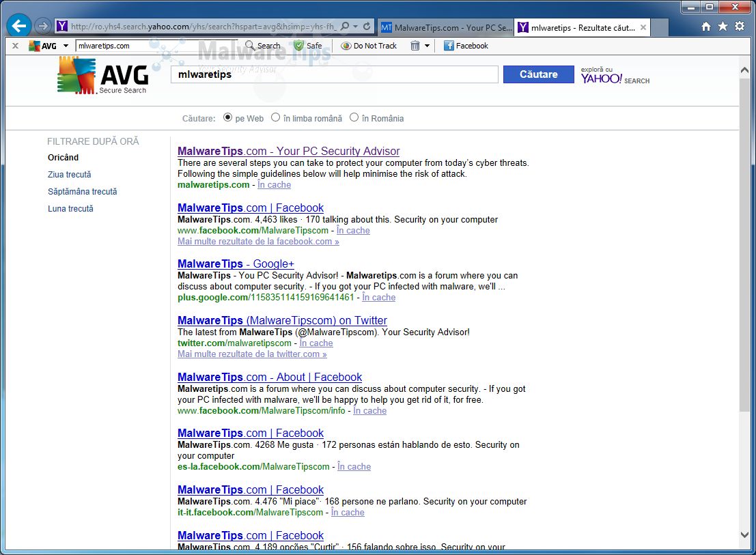Open În cache link for twitter.com/malwaretipscom
The height and width of the screenshot is (555, 756).
click(316, 343)
